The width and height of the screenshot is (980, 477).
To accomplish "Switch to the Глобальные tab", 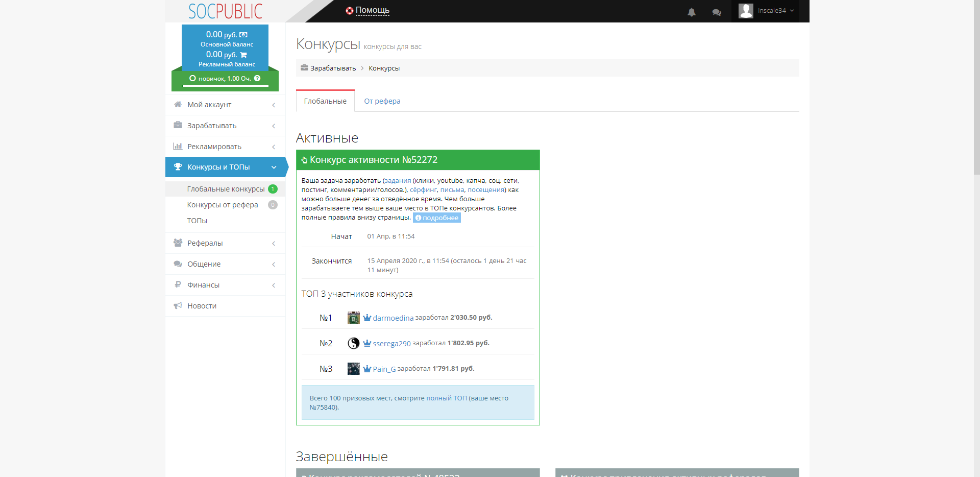I will (325, 101).
